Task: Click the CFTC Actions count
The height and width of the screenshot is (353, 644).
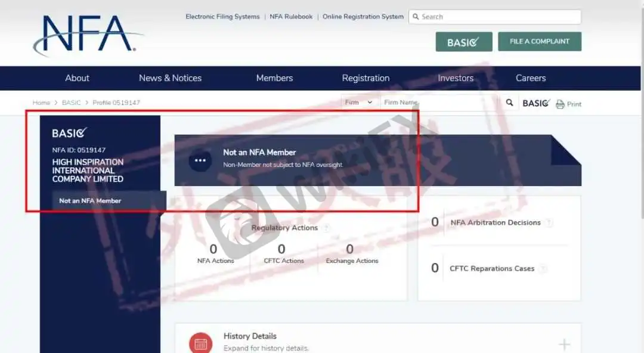Action: click(x=281, y=249)
